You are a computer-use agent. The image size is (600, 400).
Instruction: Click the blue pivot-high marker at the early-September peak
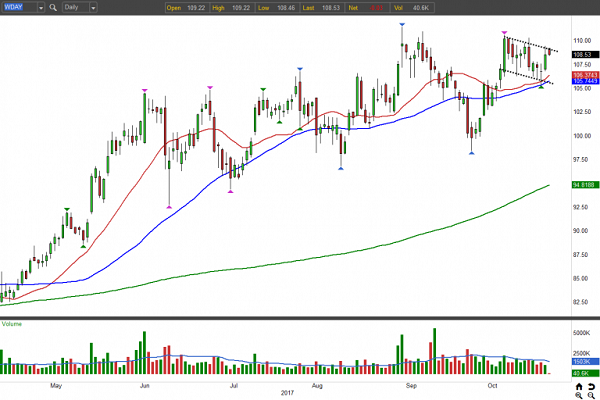[x=401, y=22]
